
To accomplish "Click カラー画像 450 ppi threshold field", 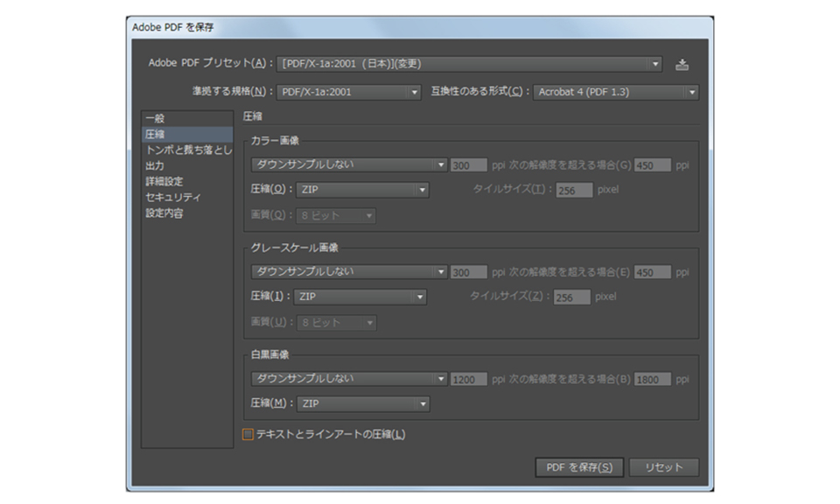I will [653, 165].
